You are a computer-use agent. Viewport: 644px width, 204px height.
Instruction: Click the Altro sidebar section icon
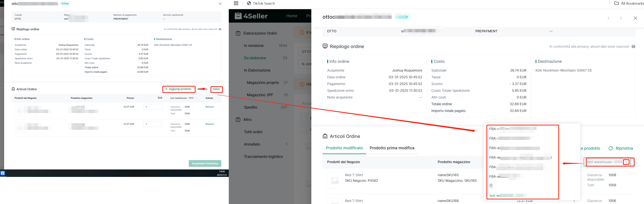click(x=238, y=119)
